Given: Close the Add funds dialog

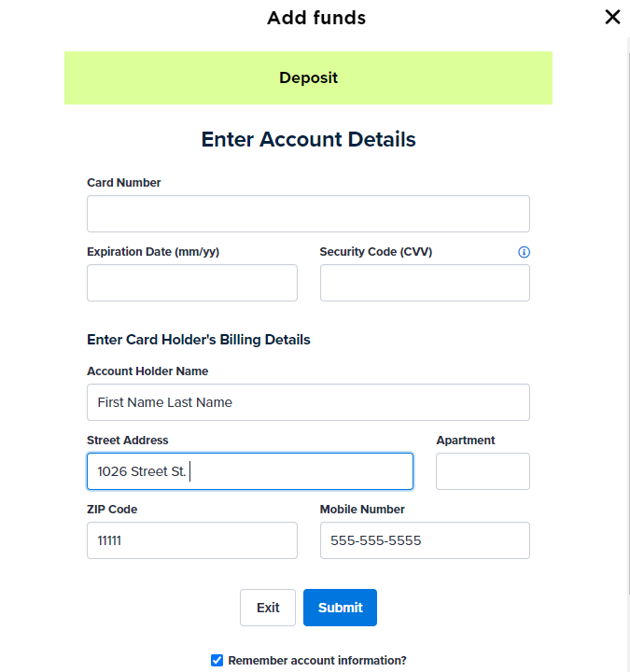Looking at the screenshot, I should [x=612, y=17].
